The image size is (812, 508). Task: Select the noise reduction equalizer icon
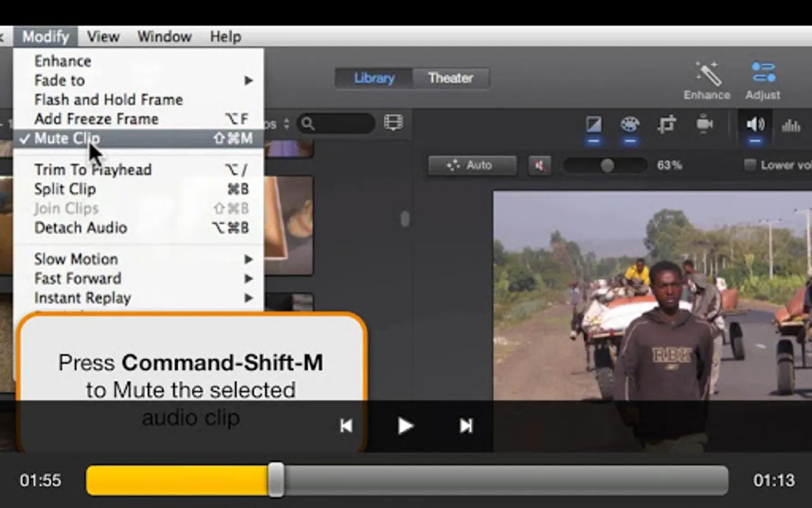pyautogui.click(x=791, y=125)
